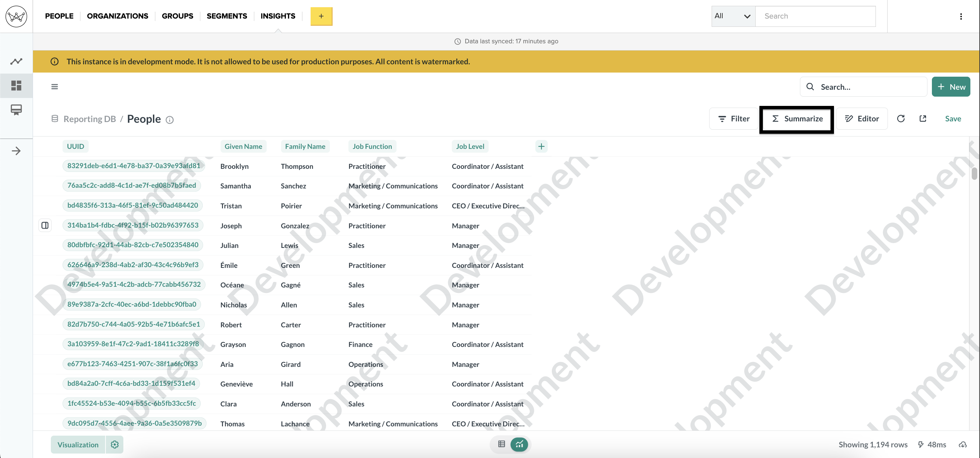Select the given name Brooklyn cell
The image size is (980, 458).
click(x=234, y=166)
